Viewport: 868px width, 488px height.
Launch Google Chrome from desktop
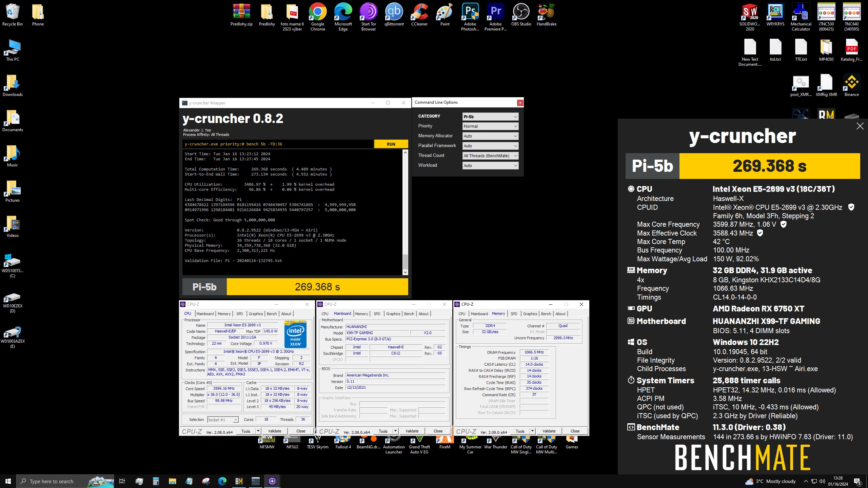tap(318, 17)
